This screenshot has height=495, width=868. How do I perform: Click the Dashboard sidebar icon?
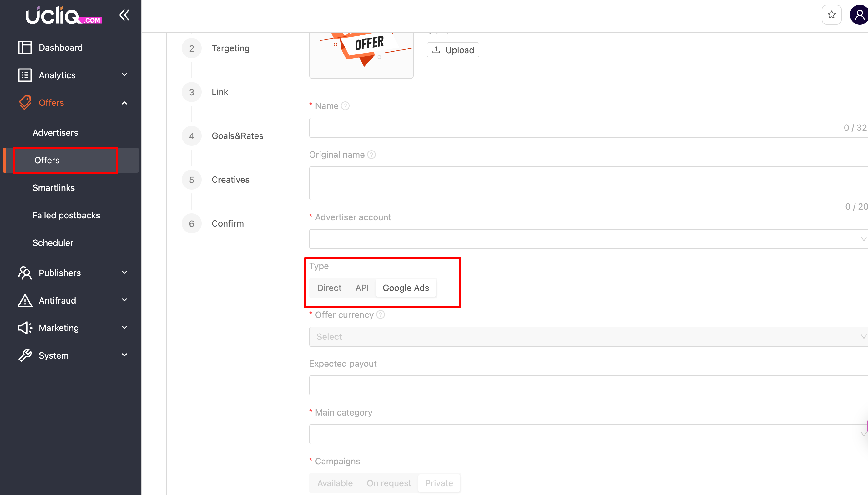25,48
